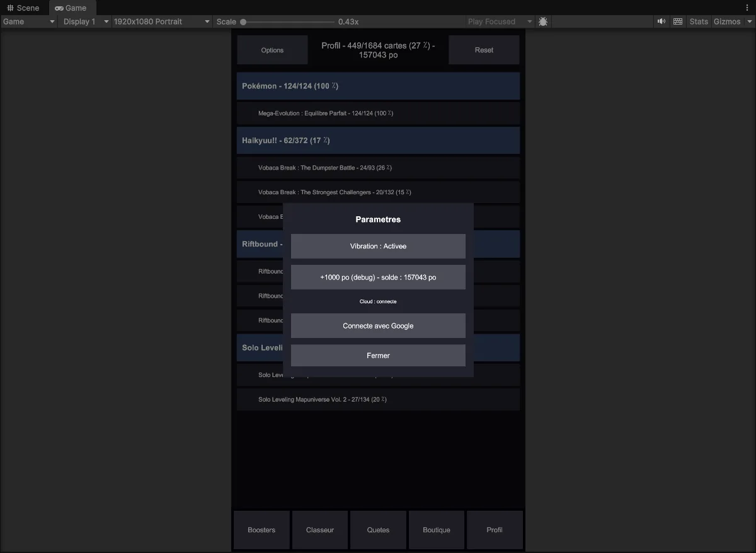
Task: Click Vobaca Break : The Dumpster Battle row
Action: 378,168
